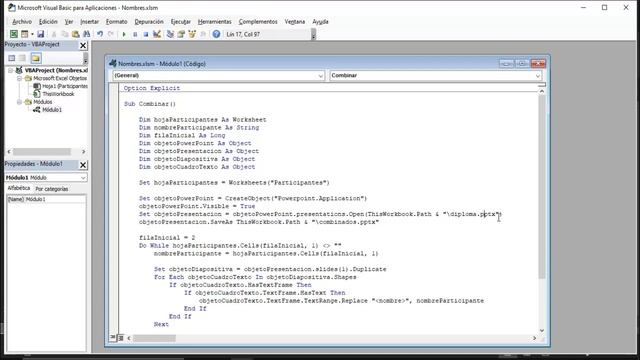Click the 'Sub Combinar()' code line
This screenshot has width=640, height=360.
150,104
